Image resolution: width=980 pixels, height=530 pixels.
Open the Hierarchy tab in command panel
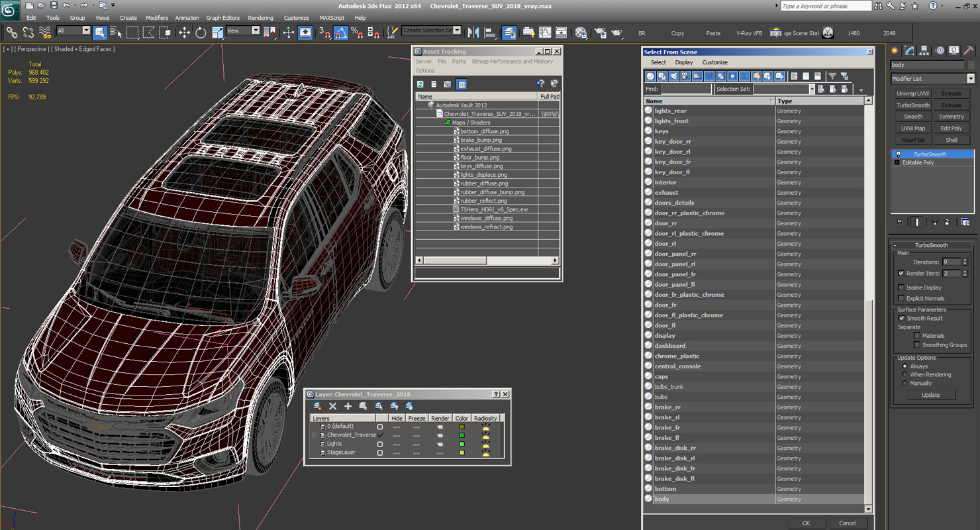click(x=924, y=51)
